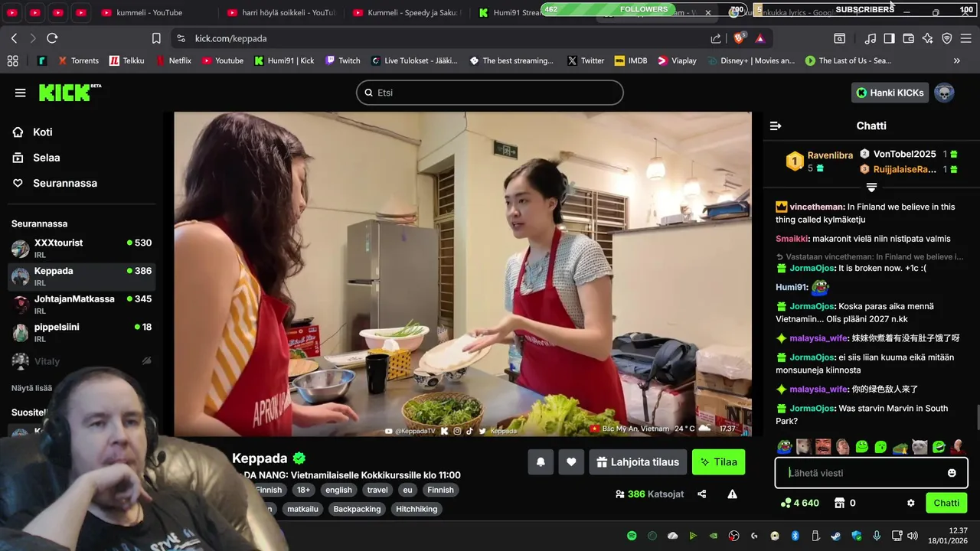This screenshot has width=980, height=551.
Task: Follow Keppada using the heart button
Action: coord(571,462)
